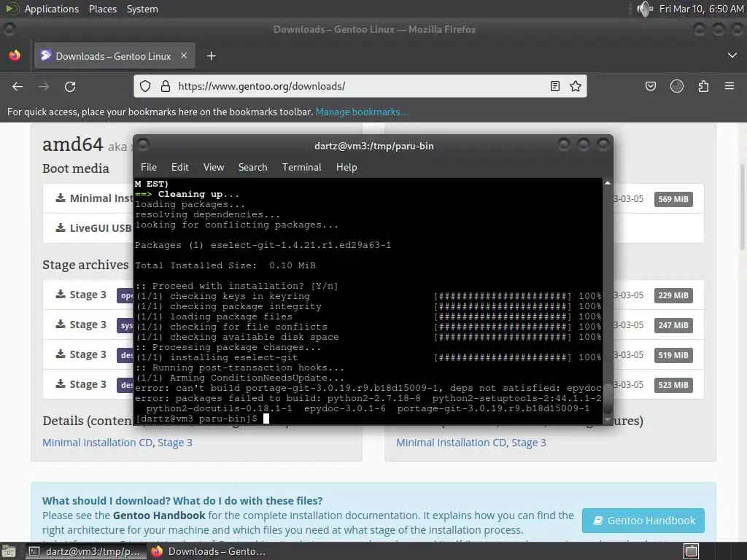Click download icon beside LiveGUI USB
747x560 pixels.
click(x=61, y=227)
